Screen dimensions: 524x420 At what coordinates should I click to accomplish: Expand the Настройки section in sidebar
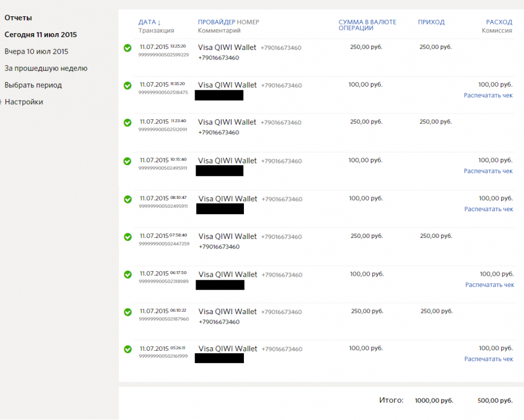23,102
